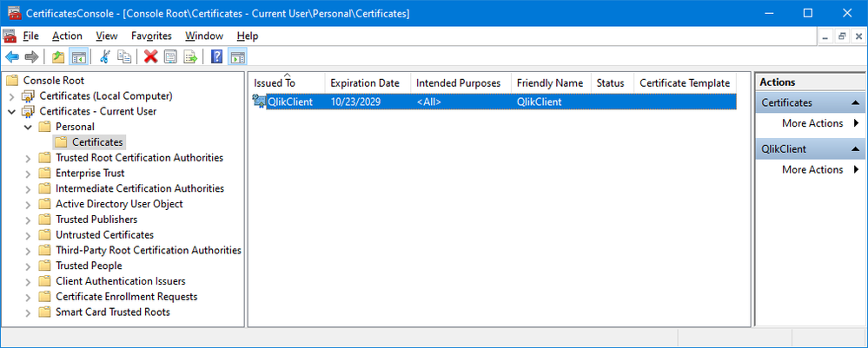
Task: Expand the Enterprise Trust node
Action: (x=29, y=174)
